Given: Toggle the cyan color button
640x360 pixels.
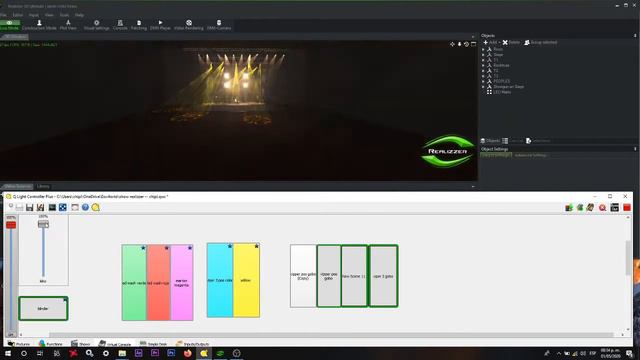Looking at the screenshot, I should pos(220,280).
